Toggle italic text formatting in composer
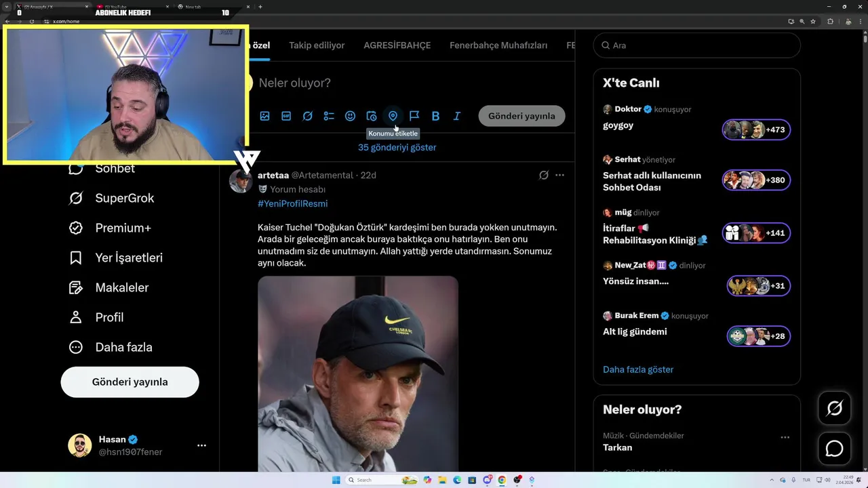 (457, 116)
